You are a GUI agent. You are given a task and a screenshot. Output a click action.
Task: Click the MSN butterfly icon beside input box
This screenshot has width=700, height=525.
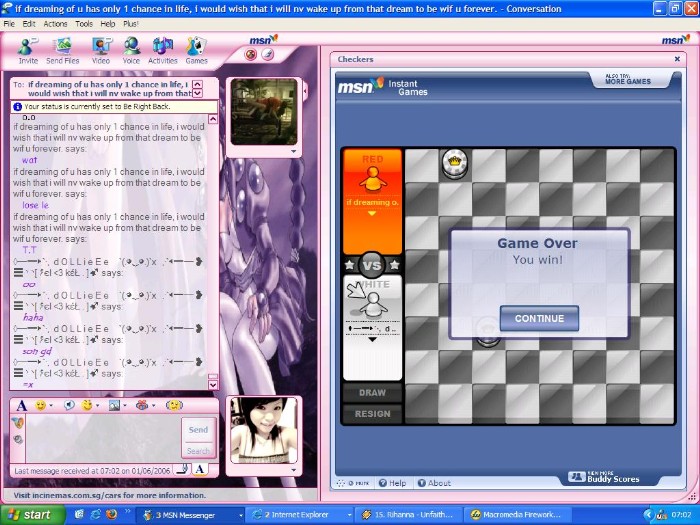(x=17, y=422)
